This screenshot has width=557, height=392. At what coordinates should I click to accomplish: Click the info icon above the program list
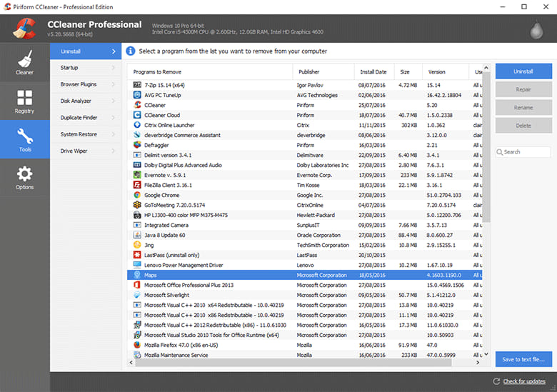click(131, 51)
